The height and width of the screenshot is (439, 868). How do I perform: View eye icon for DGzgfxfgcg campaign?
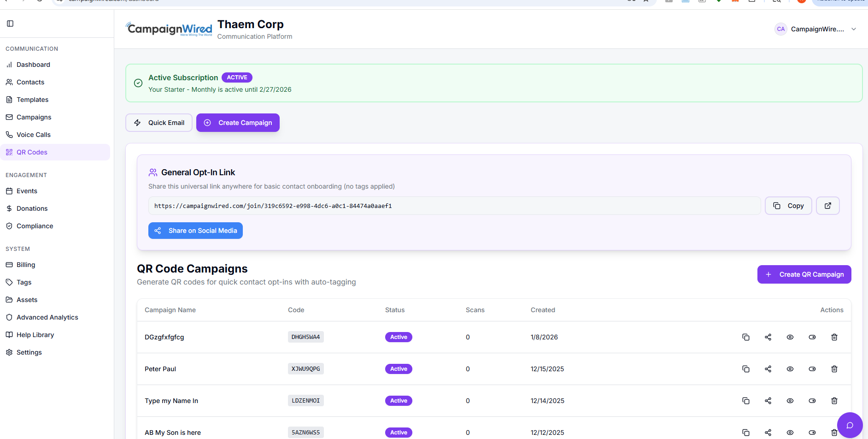[790, 337]
